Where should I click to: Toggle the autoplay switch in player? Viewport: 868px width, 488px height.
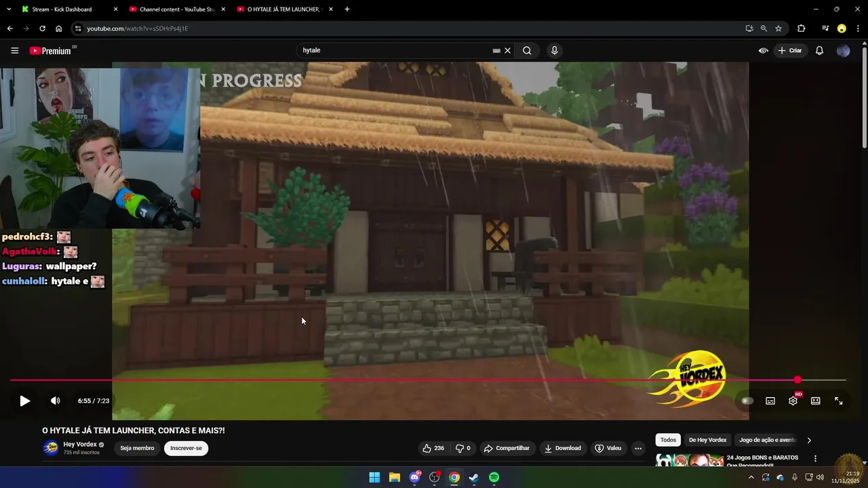click(x=747, y=401)
